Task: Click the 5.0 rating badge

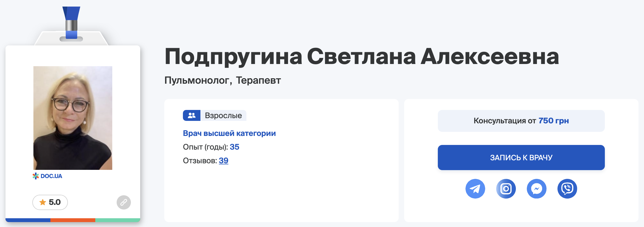Action: [x=50, y=202]
